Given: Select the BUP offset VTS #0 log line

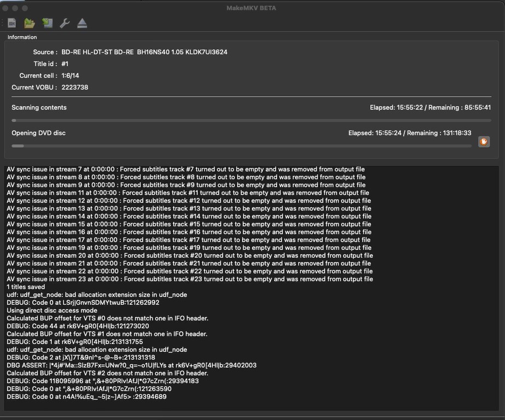Looking at the screenshot, I should tap(107, 318).
